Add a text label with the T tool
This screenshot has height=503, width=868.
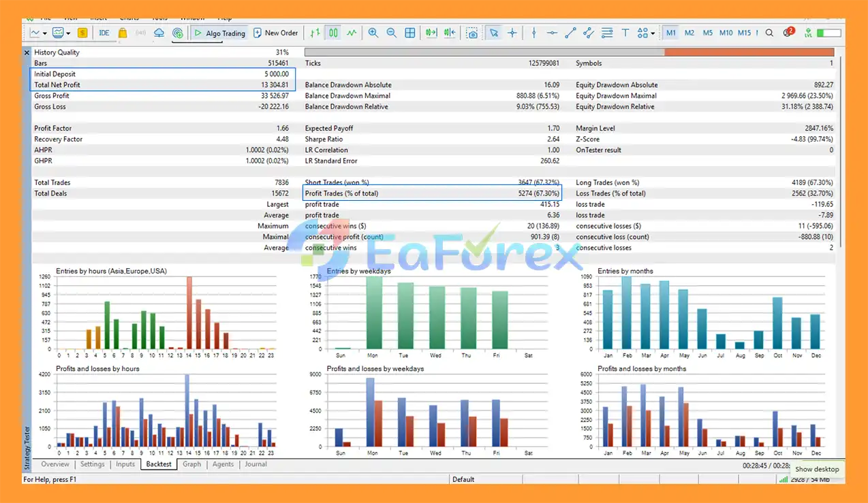coord(625,33)
